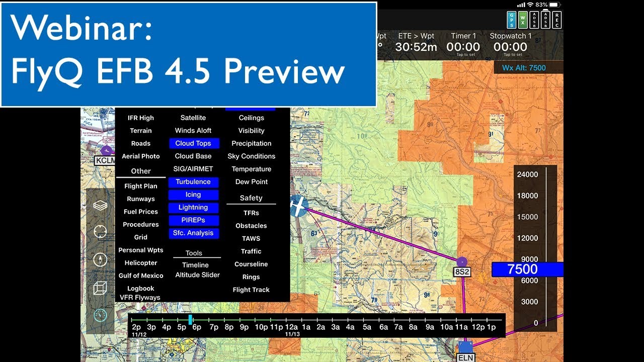The height and width of the screenshot is (362, 644).
Task: Turn off Lightning weather layer
Action: coord(194,207)
